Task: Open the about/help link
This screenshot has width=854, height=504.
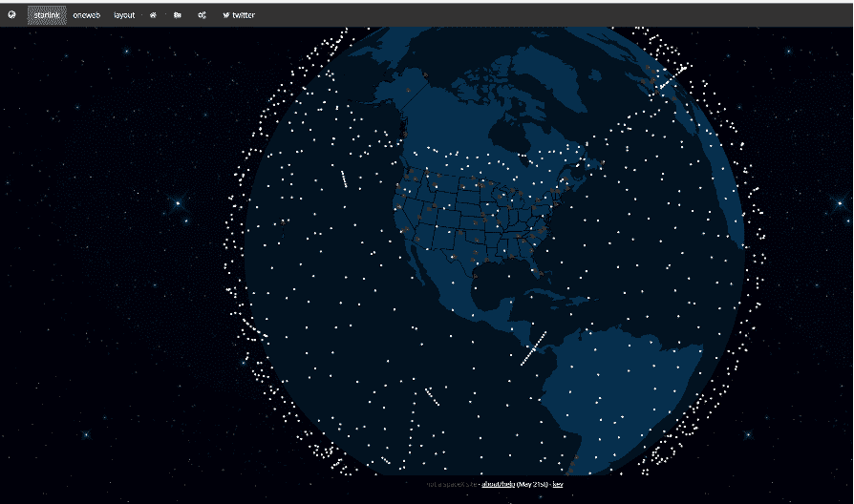Action: click(x=498, y=484)
